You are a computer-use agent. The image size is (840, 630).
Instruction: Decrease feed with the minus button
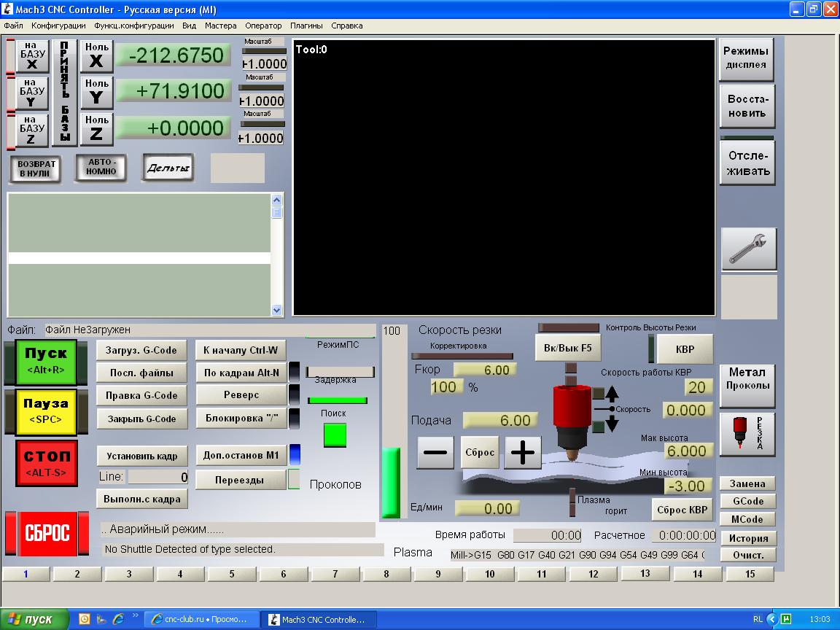[x=435, y=453]
